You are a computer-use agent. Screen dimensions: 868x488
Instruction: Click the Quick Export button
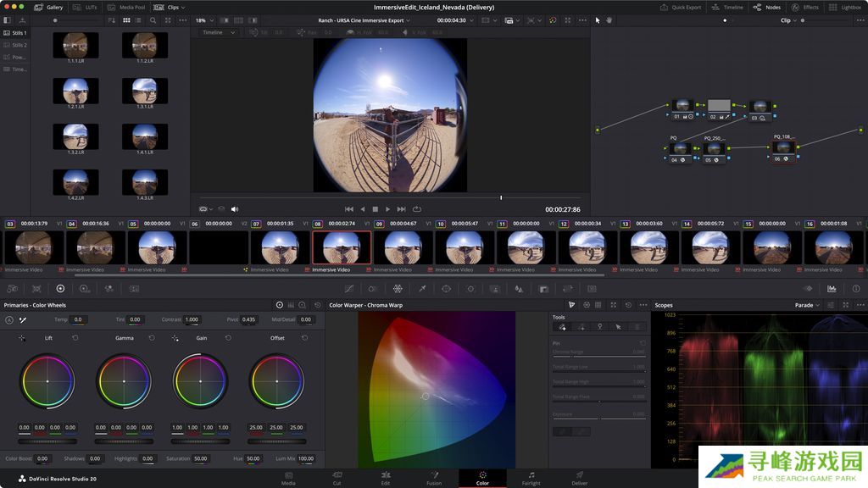point(681,7)
